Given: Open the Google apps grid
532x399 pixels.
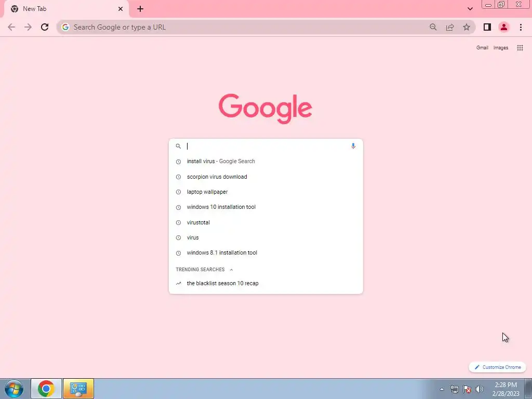Looking at the screenshot, I should tap(520, 48).
